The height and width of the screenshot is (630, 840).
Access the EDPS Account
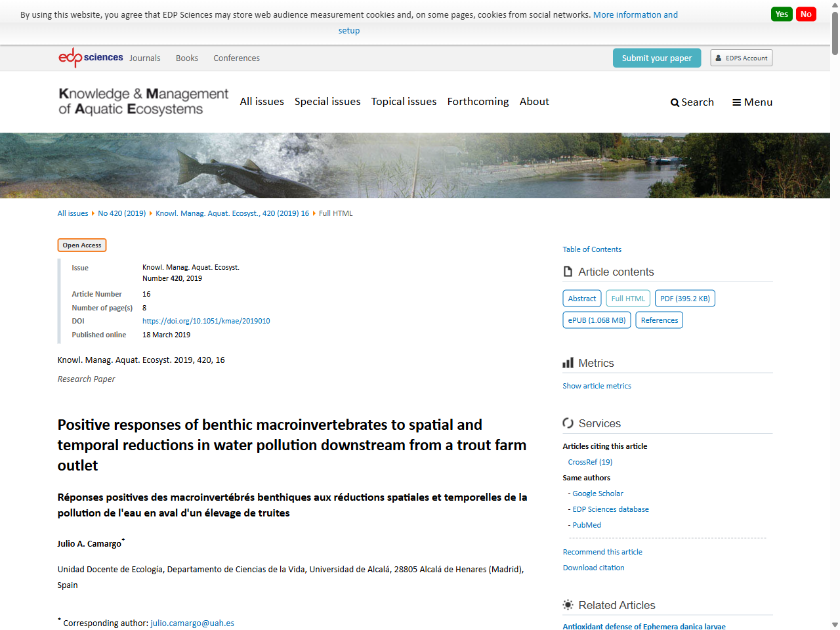741,57
